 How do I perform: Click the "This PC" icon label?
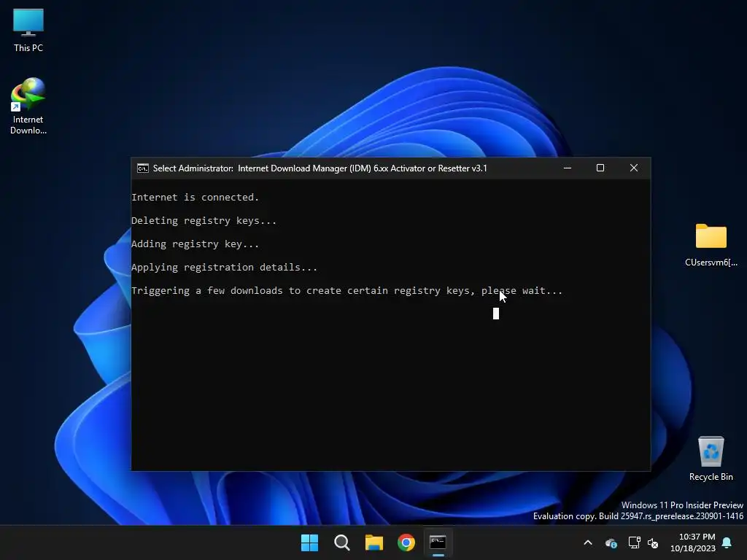pos(28,48)
